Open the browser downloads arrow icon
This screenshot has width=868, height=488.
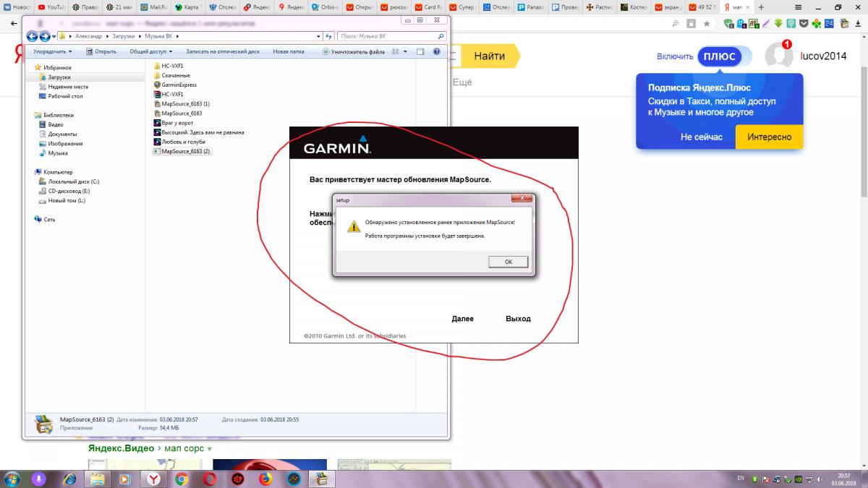tap(856, 23)
